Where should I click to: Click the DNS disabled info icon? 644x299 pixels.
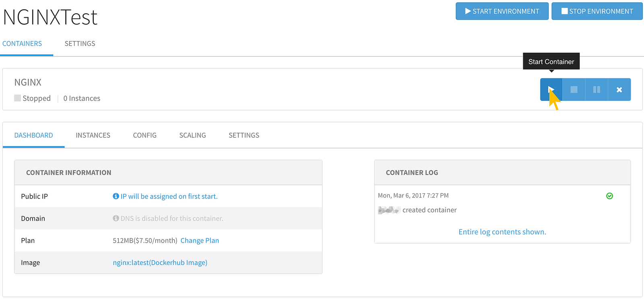[116, 218]
